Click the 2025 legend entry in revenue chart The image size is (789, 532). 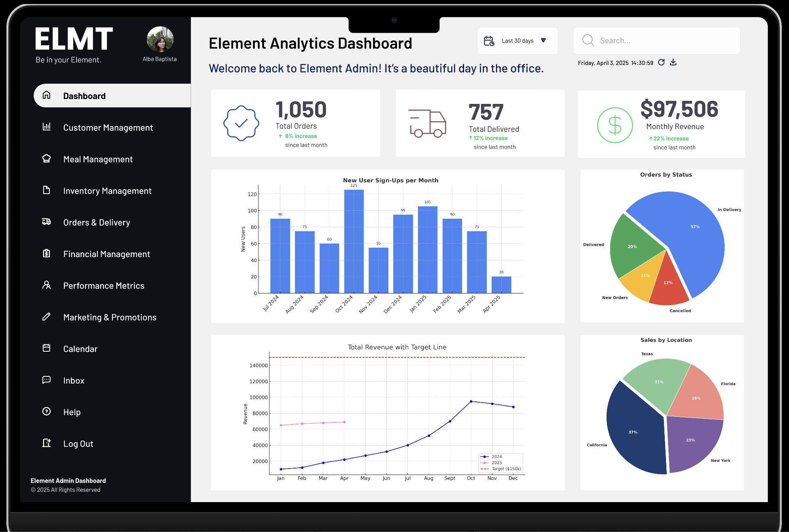tap(492, 463)
